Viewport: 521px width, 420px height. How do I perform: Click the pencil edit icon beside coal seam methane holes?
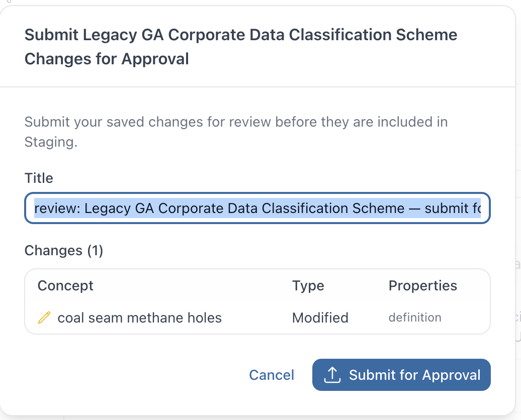[45, 318]
